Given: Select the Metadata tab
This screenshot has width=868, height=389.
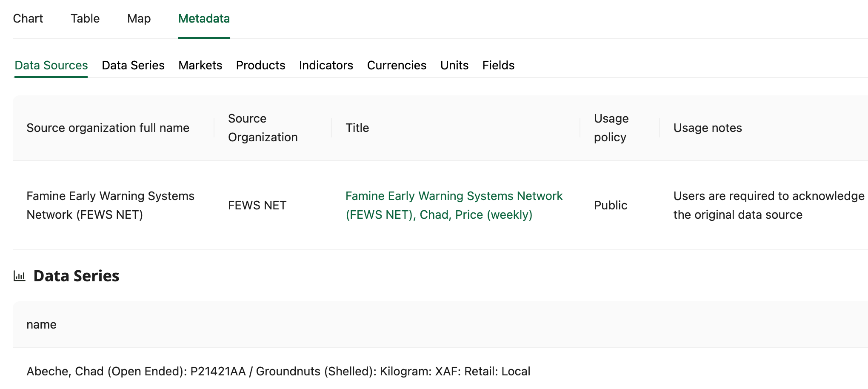Looking at the screenshot, I should click(204, 19).
